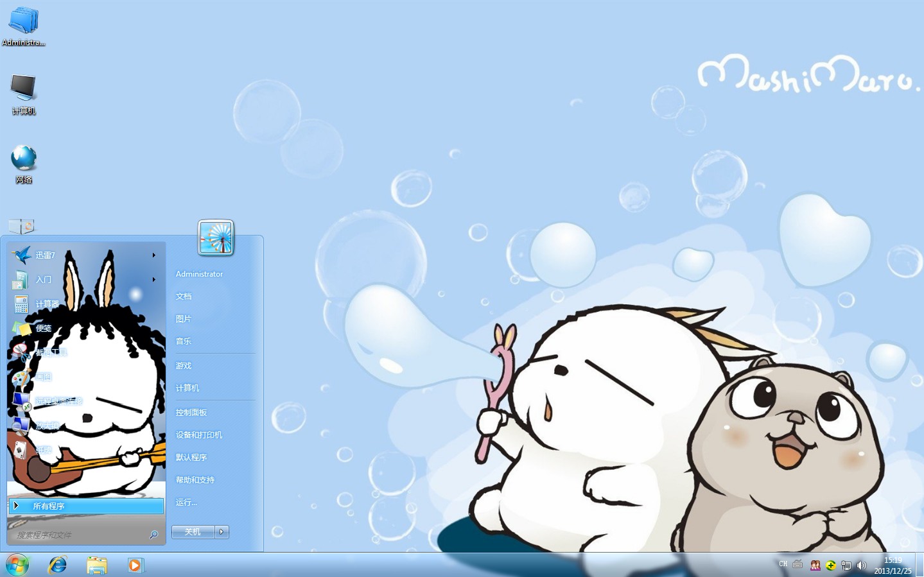This screenshot has width=924, height=577.
Task: Open 帮助和支持 Help and Support
Action: coord(195,480)
